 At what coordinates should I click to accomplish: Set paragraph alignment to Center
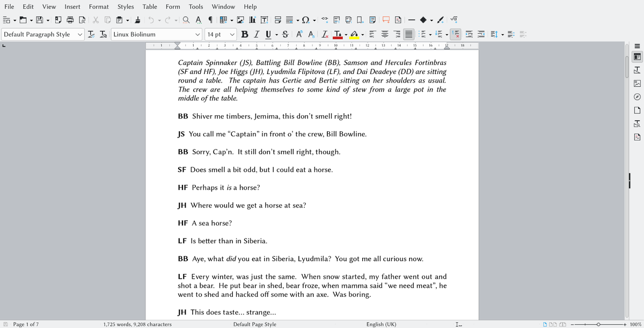point(385,34)
